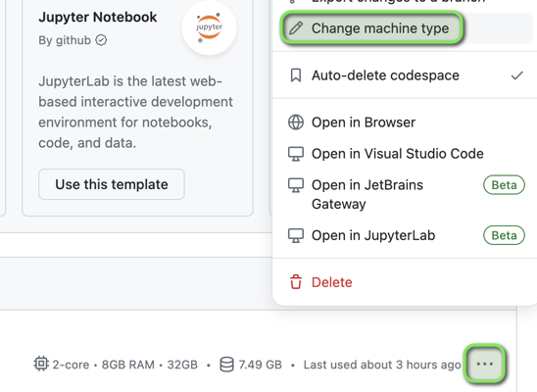Screen dimensions: 537x392
Task: Click the monitor icon beside JetBrains Gateway
Action: coord(296,185)
